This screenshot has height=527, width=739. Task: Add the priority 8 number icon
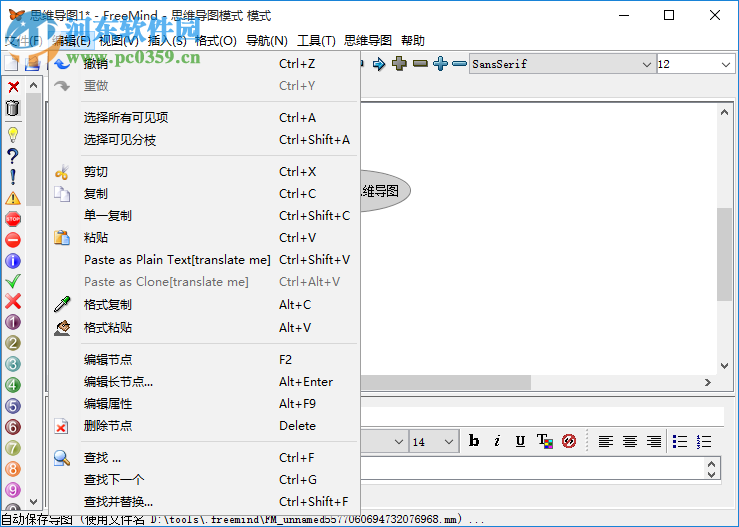click(x=13, y=469)
